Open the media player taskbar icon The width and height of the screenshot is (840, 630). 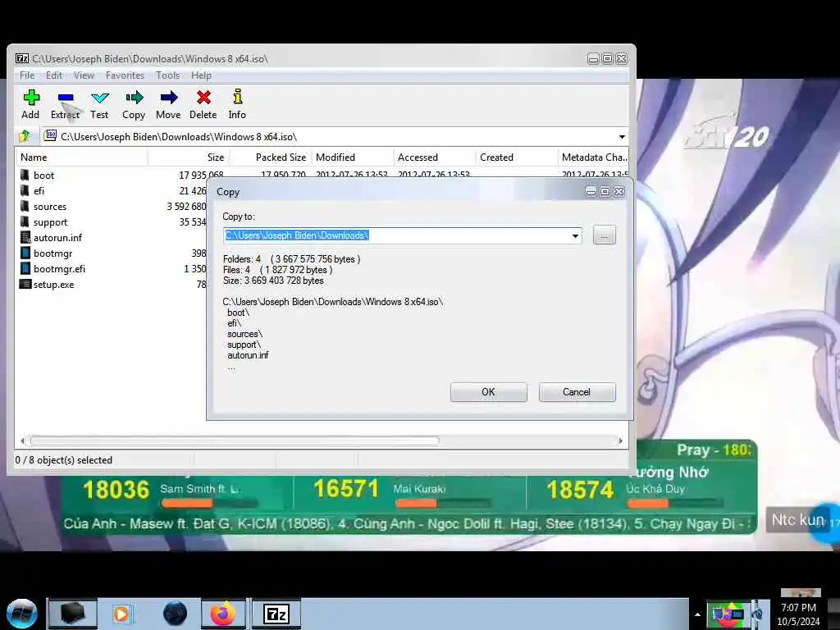coord(121,614)
